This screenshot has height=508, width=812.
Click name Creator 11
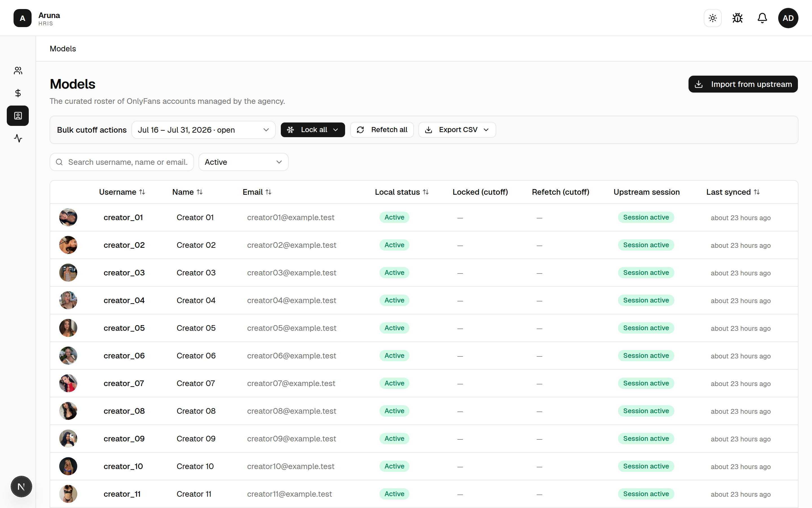(194, 494)
